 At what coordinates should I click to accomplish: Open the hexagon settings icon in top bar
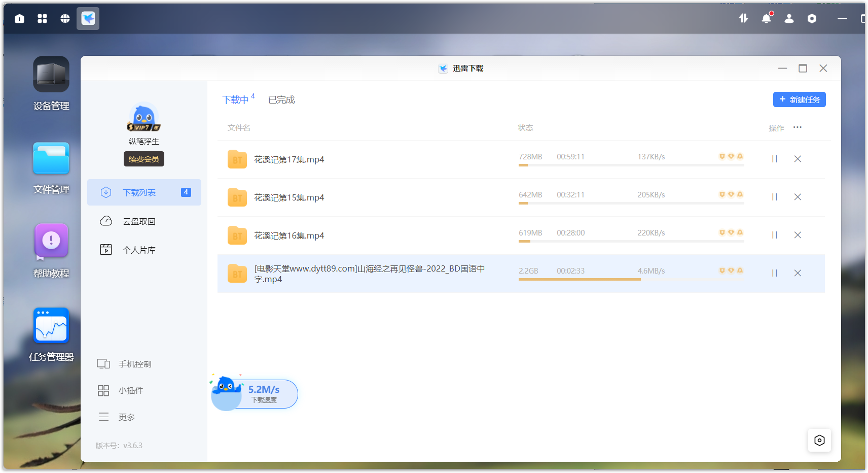click(x=812, y=19)
